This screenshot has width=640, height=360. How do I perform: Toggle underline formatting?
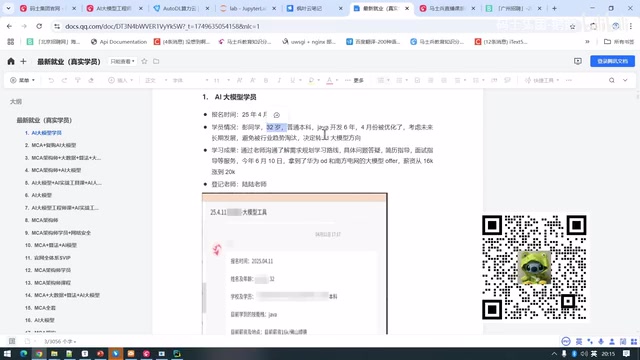click(292, 80)
